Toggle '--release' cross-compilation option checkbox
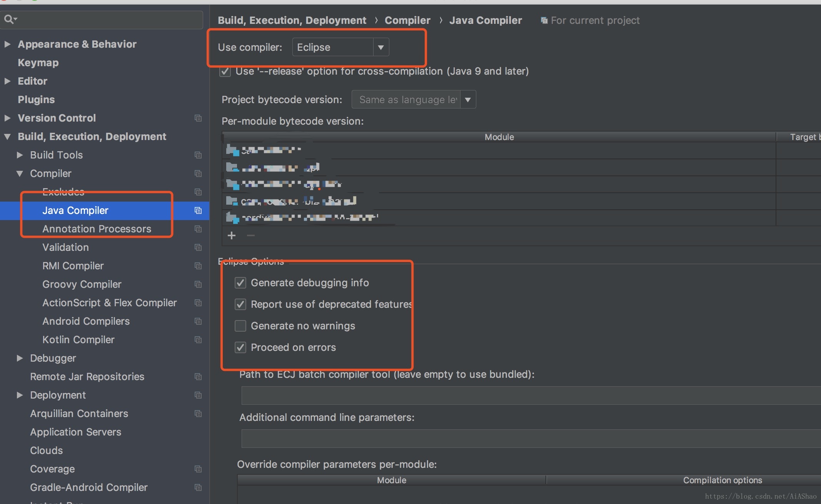This screenshot has height=504, width=821. (x=225, y=72)
